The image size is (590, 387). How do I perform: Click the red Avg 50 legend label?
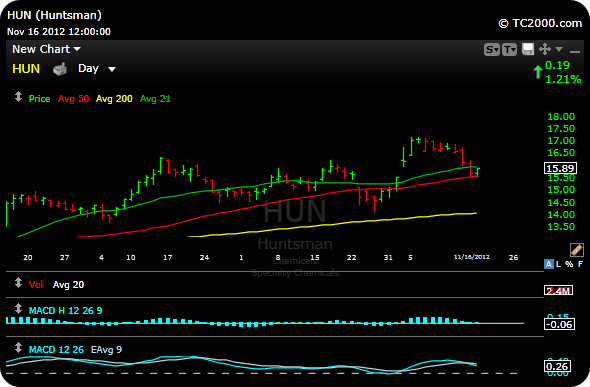(x=73, y=99)
